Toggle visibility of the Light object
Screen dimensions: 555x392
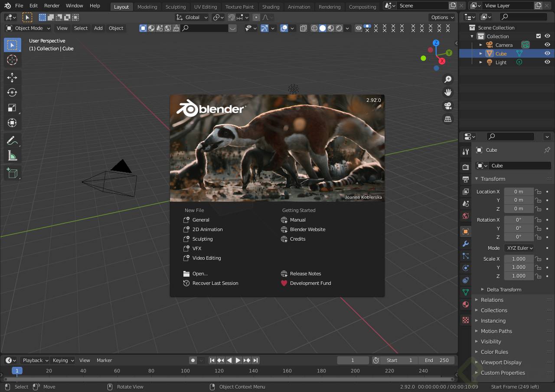[x=547, y=62]
